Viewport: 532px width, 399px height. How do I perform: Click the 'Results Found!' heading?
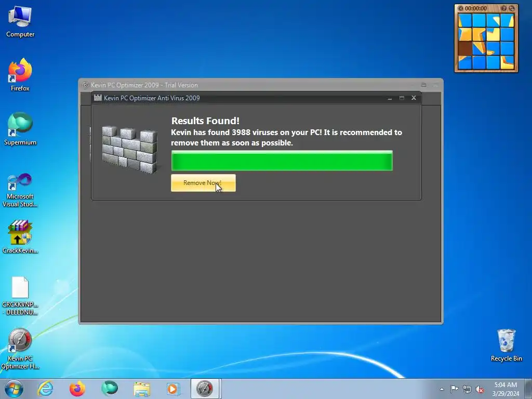tap(205, 121)
